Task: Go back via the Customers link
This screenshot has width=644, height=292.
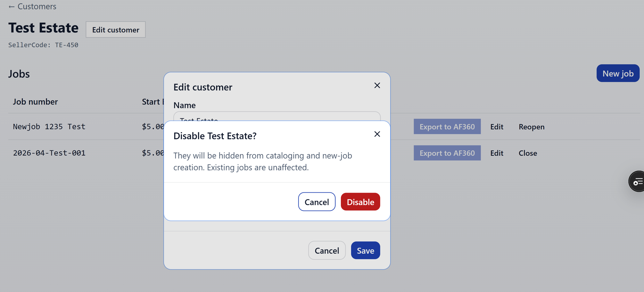Action: [32, 6]
